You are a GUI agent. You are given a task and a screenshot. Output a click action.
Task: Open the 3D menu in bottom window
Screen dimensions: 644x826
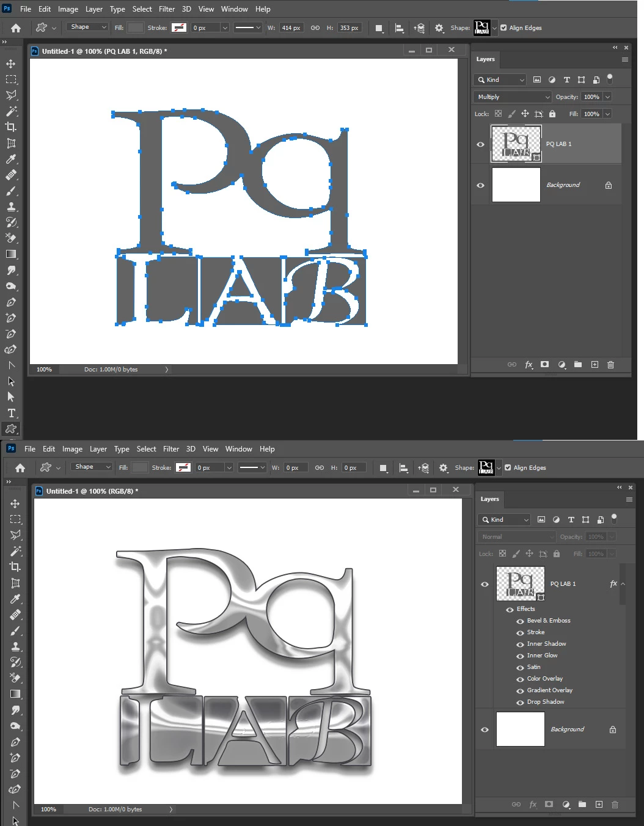(x=191, y=449)
